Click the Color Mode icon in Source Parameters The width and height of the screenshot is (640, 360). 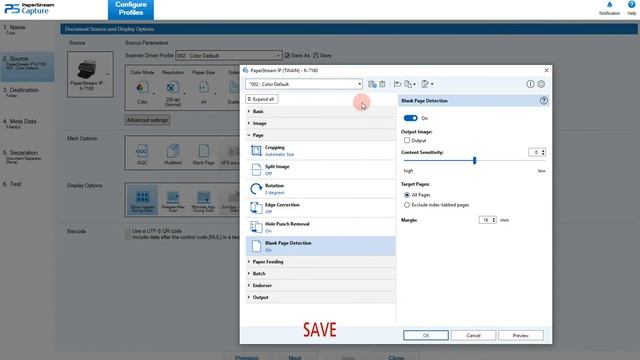tap(142, 88)
